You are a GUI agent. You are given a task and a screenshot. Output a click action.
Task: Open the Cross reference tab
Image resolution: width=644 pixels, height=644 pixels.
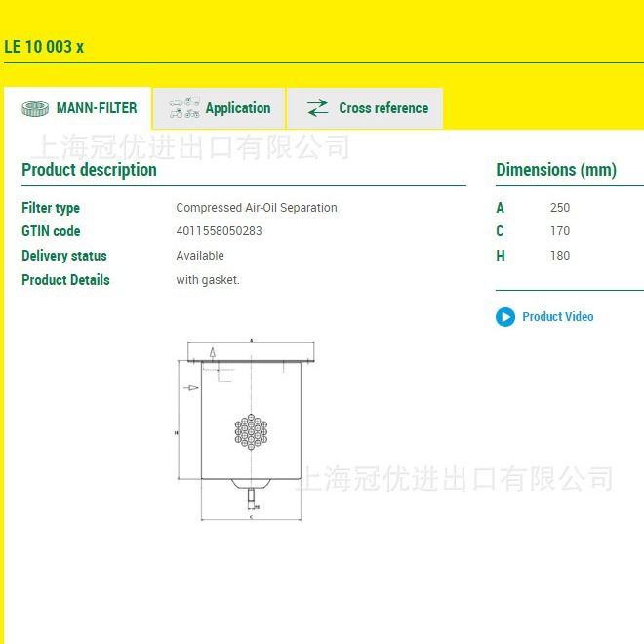365,108
